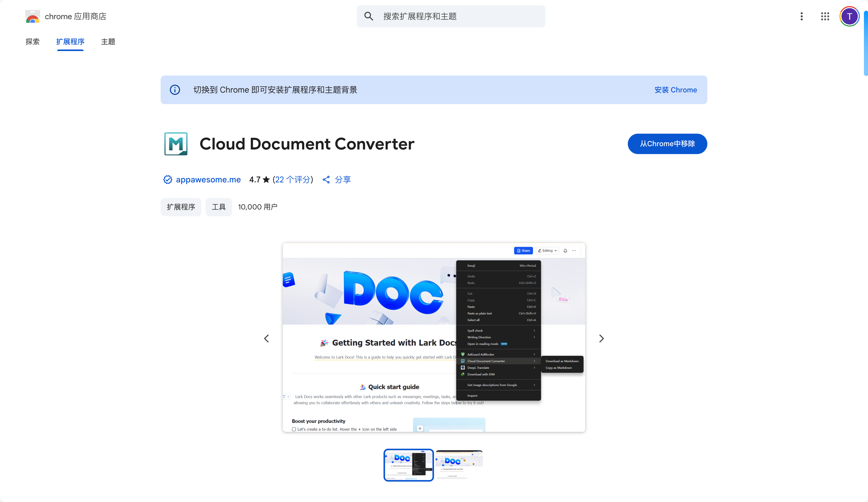Open the appawesome.me publisher link
Screen dimensions: 868x502
point(208,180)
